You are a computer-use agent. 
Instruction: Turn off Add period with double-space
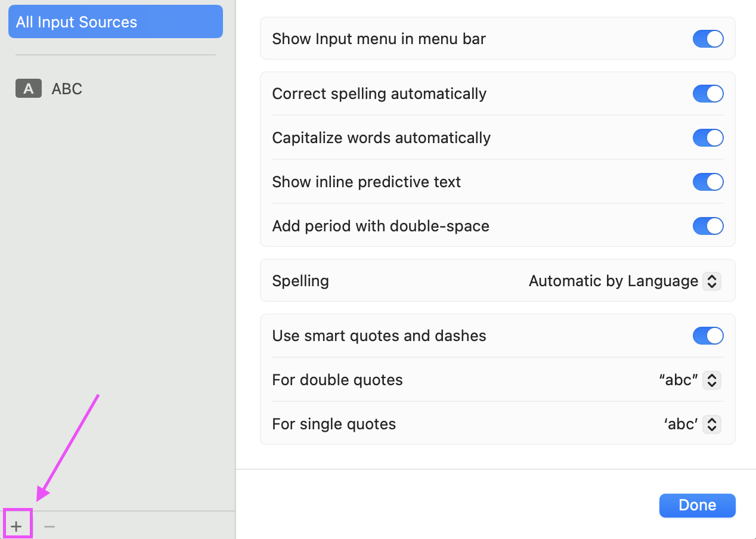708,226
